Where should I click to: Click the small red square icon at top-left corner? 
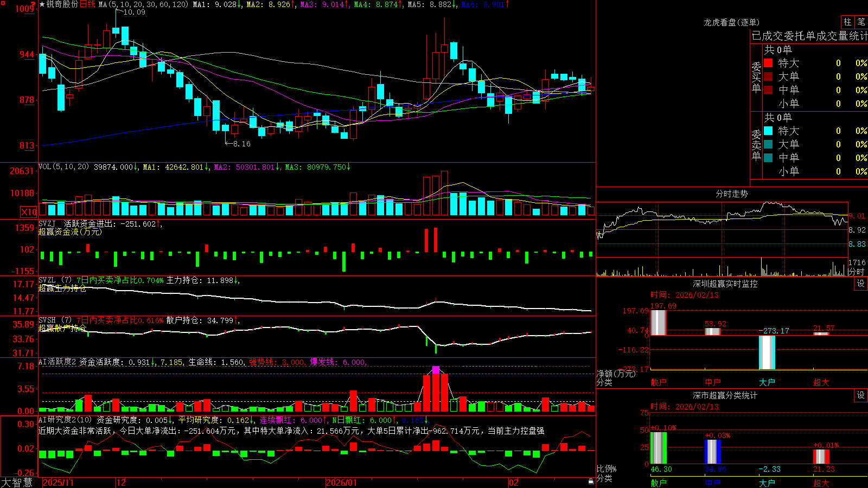(x=2, y=2)
